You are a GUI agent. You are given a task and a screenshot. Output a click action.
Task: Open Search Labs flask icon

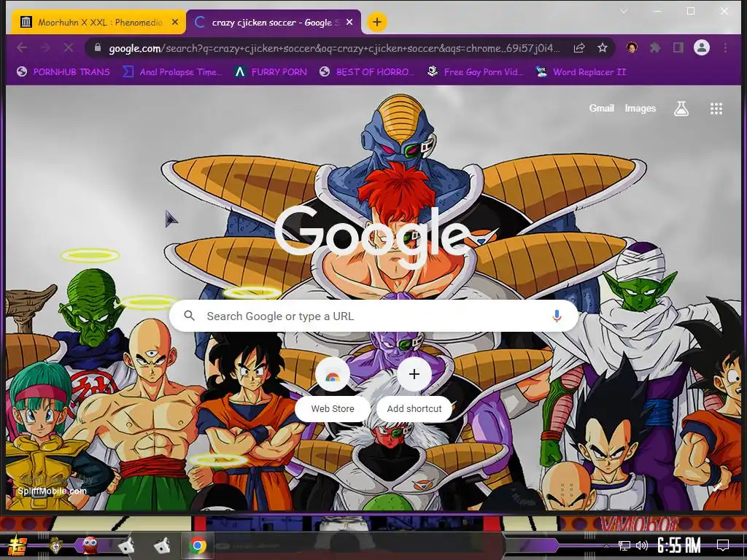pyautogui.click(x=681, y=109)
